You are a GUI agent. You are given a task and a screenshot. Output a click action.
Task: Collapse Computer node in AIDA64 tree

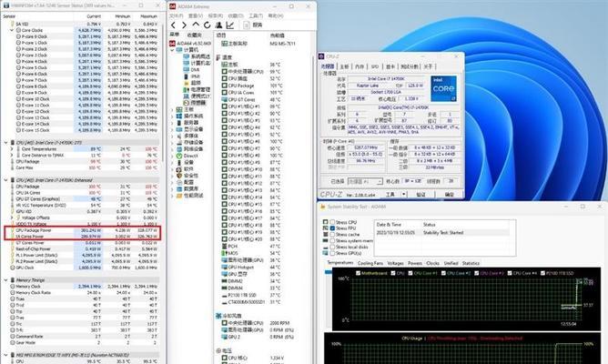pyautogui.click(x=173, y=50)
